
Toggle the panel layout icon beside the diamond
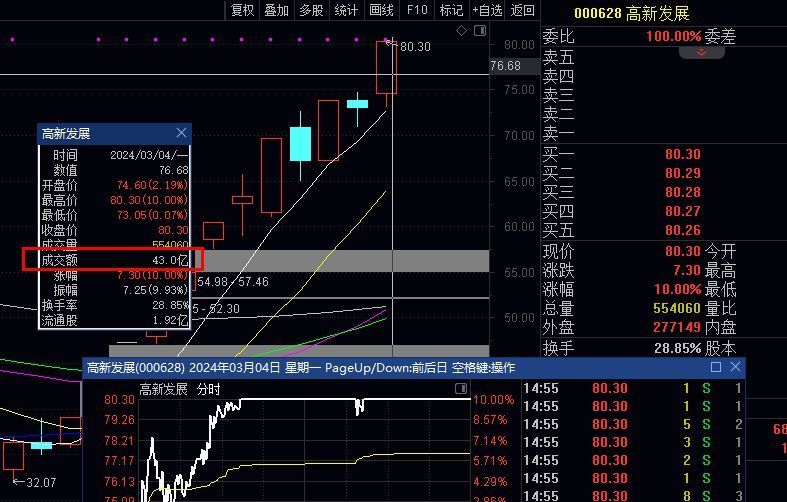(480, 31)
